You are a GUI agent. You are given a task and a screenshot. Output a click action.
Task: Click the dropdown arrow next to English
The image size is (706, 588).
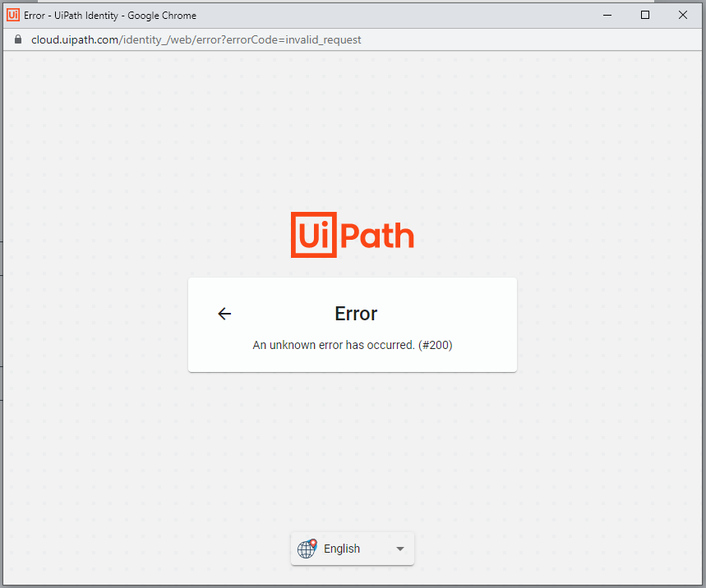tap(399, 549)
